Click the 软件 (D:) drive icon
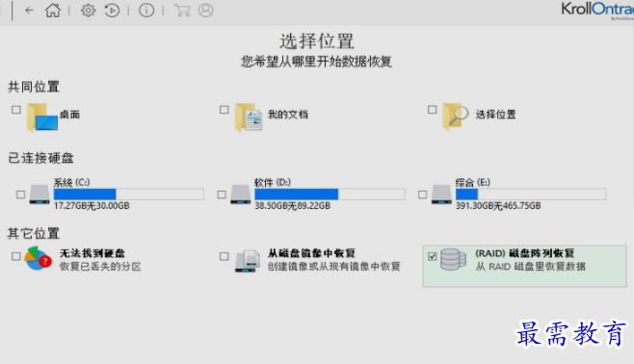 (x=240, y=195)
